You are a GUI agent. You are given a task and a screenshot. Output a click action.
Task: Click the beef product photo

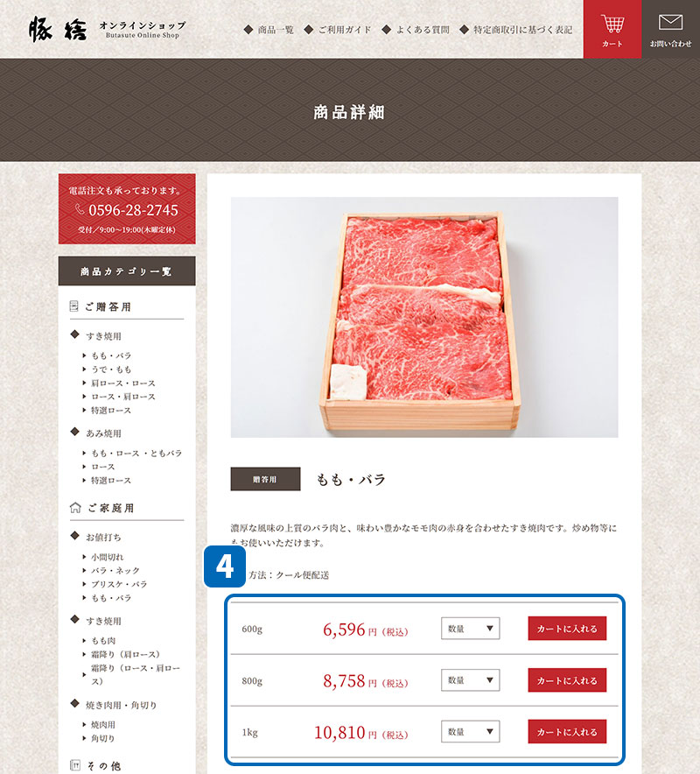424,318
